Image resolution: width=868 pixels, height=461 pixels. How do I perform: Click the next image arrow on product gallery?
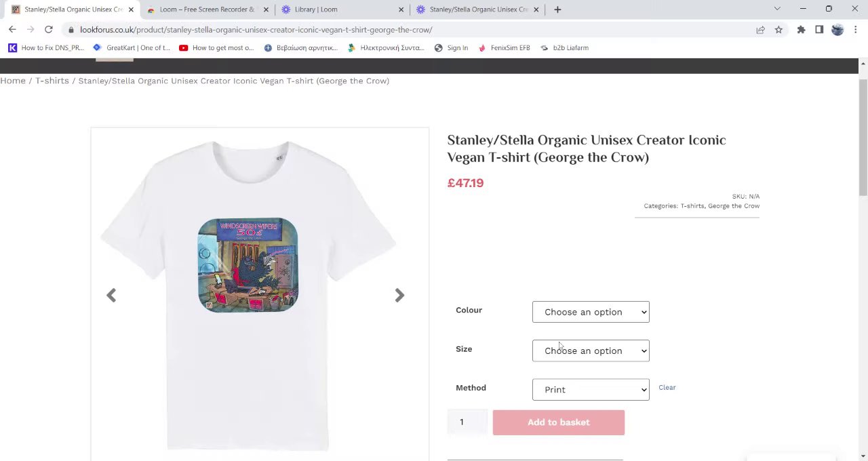click(x=399, y=295)
